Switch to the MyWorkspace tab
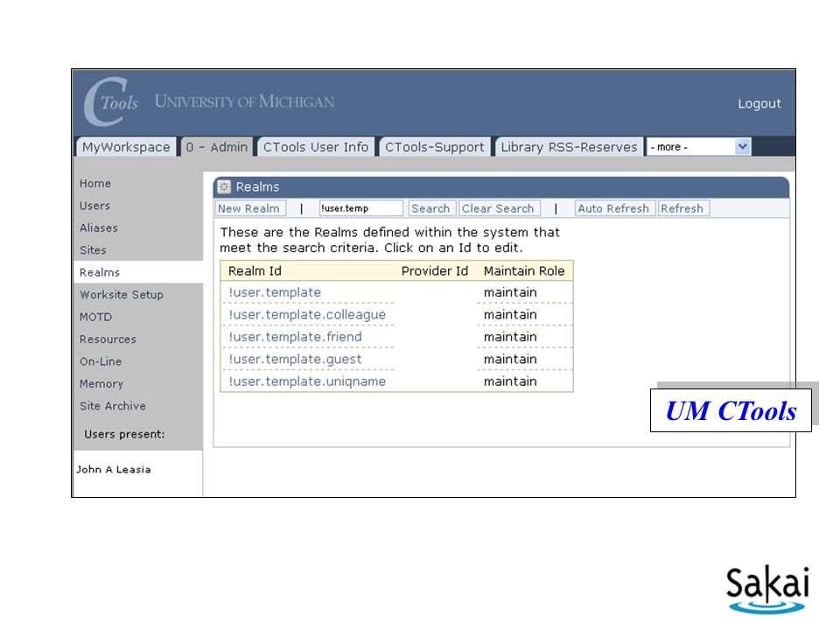This screenshot has width=840, height=630. (126, 147)
